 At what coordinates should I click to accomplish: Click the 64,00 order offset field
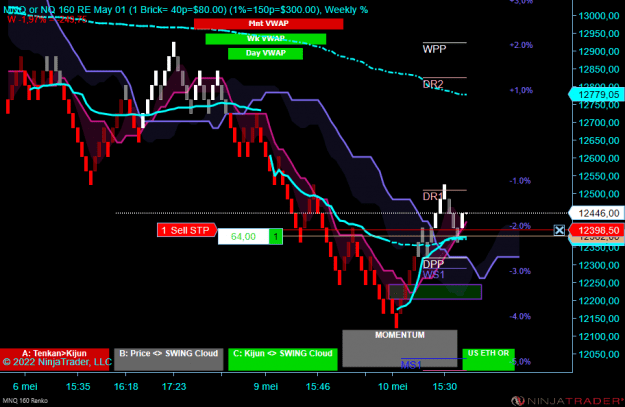pyautogui.click(x=244, y=236)
